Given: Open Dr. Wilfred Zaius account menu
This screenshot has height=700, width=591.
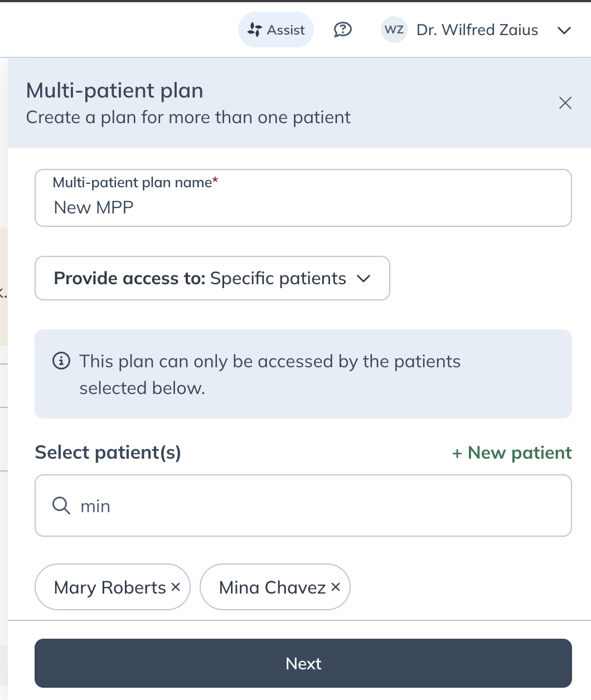Looking at the screenshot, I should (477, 30).
